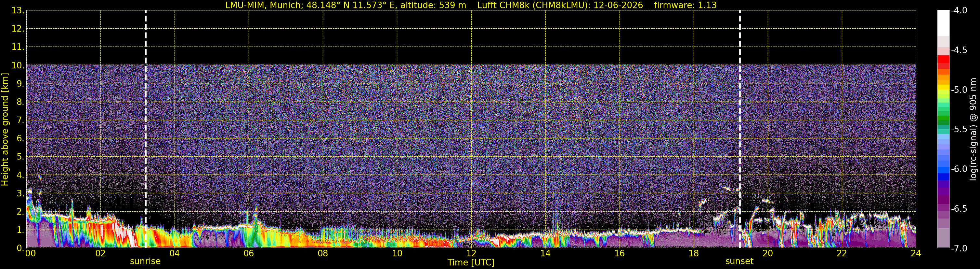Click the 5 km height tick label
Viewport: 980px width, 269px height.
point(20,157)
